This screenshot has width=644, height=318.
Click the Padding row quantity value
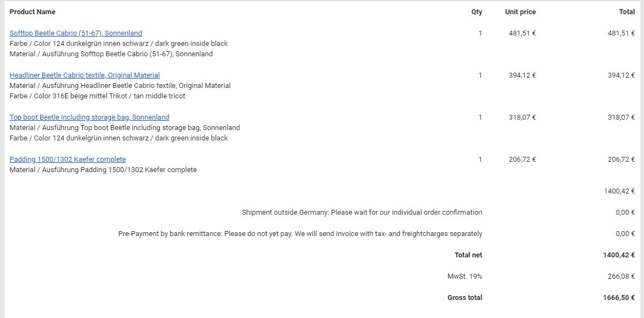[480, 160]
